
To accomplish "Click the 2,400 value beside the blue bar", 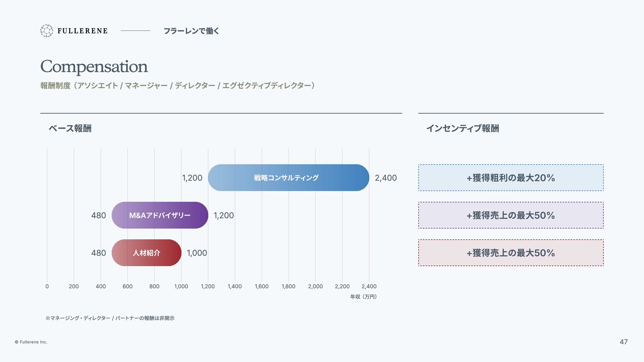I will (x=386, y=178).
